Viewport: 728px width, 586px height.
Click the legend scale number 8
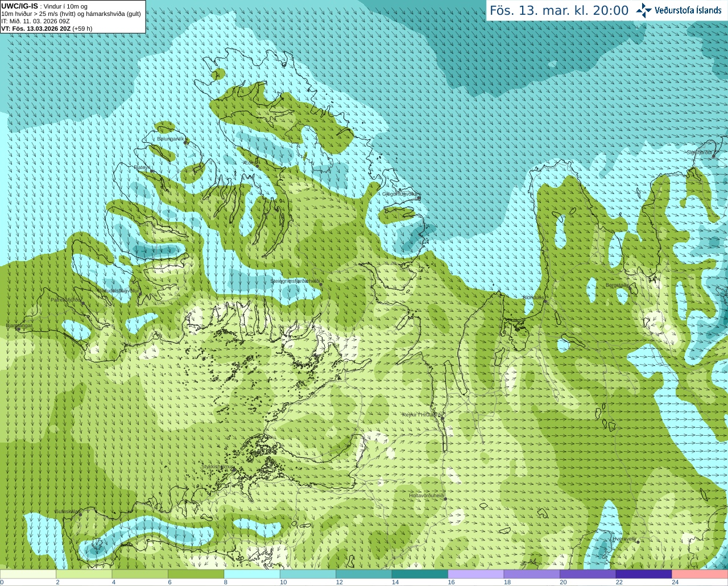point(226,582)
